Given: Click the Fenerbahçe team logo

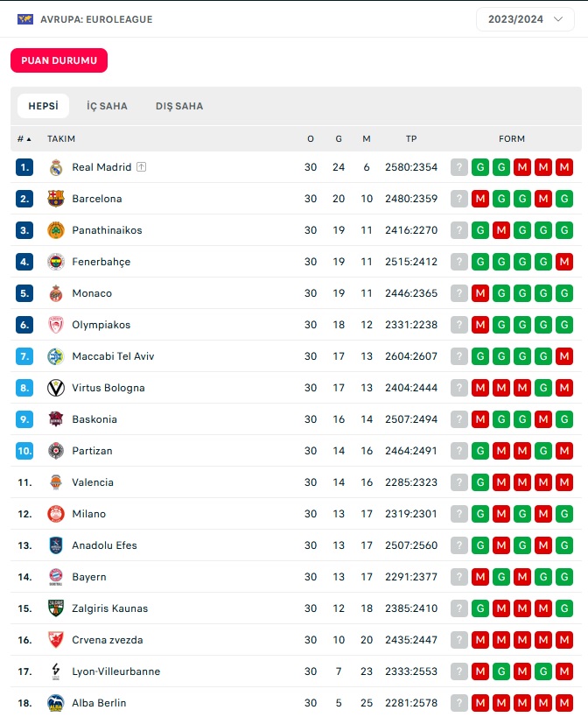Looking at the screenshot, I should [56, 262].
